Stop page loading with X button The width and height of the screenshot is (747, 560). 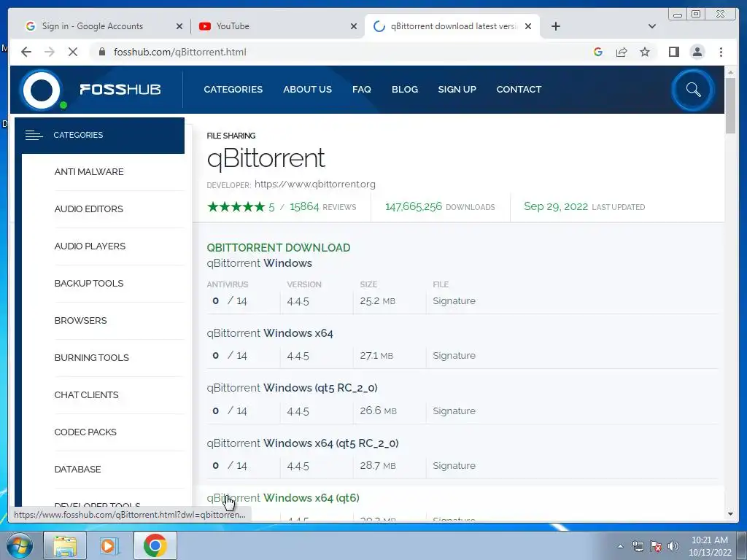click(x=73, y=52)
